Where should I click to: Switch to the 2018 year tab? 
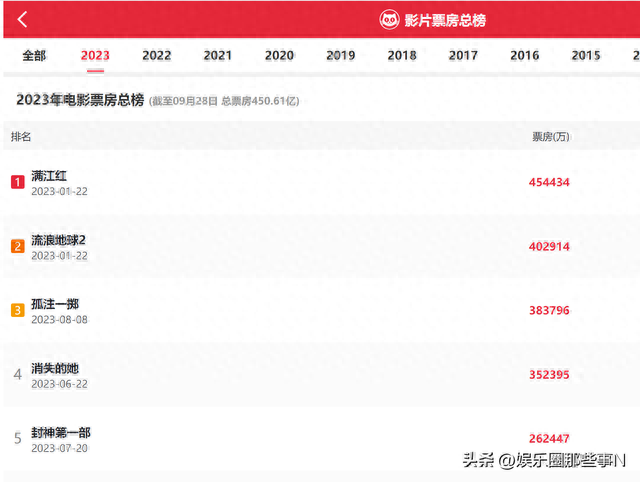click(x=402, y=56)
